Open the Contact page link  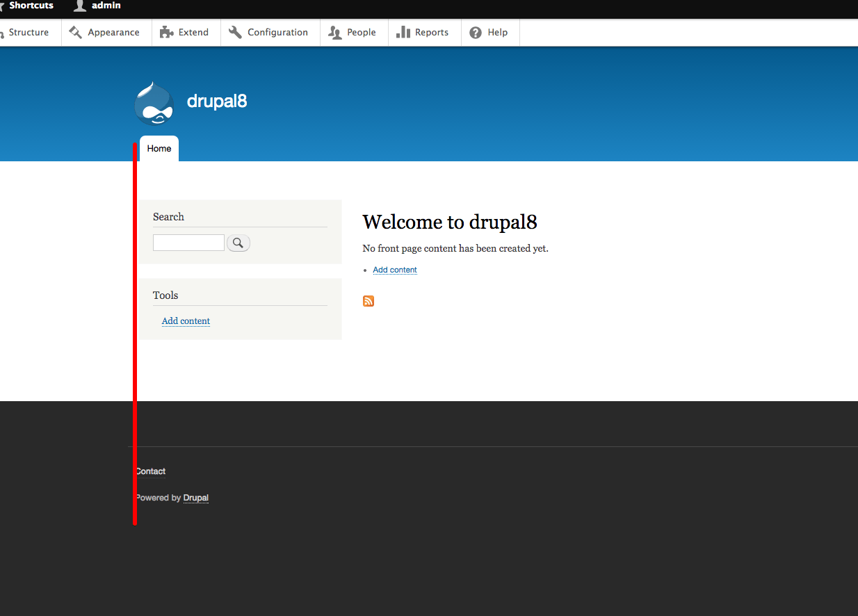[150, 471]
